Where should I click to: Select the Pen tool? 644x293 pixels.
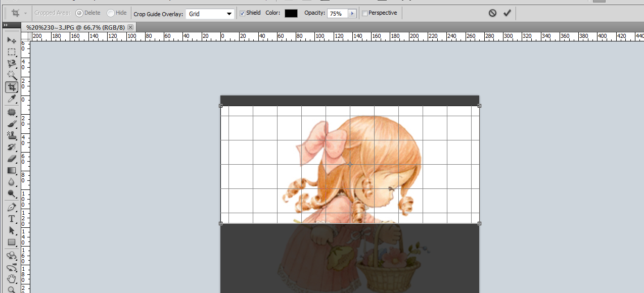[x=12, y=207]
